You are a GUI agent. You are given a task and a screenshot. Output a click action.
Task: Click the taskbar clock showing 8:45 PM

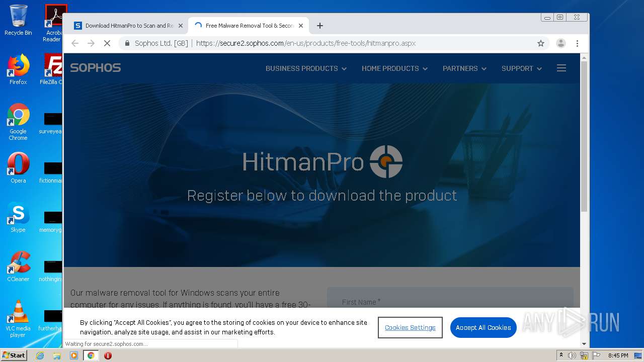coord(618,355)
